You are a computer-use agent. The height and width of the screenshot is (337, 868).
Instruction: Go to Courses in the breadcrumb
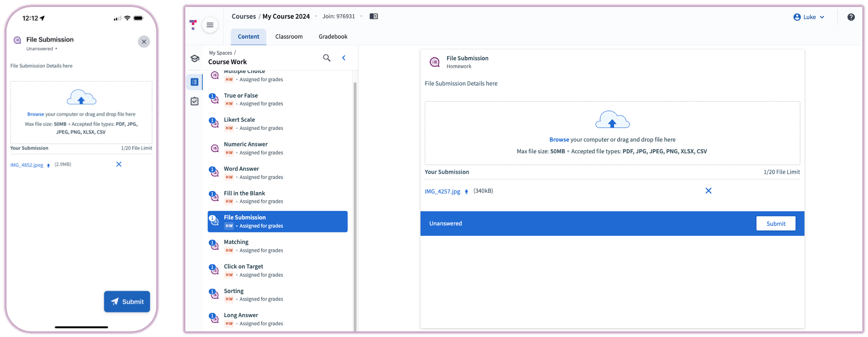pos(243,17)
